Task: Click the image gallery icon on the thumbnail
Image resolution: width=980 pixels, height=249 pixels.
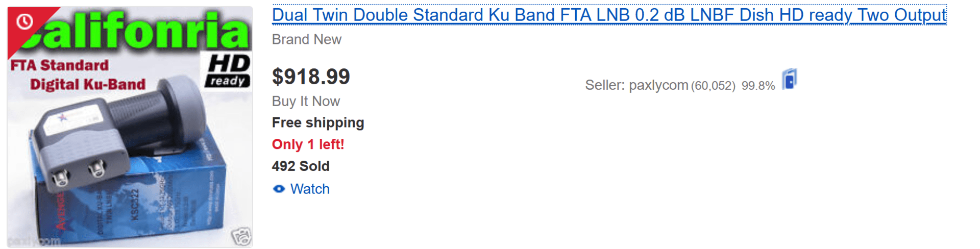Action: point(241,236)
